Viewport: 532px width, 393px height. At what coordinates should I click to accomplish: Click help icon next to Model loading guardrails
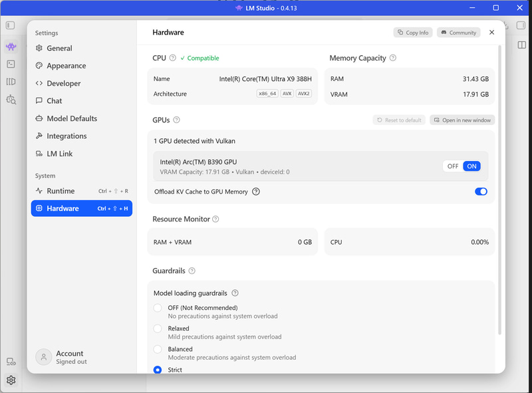point(235,293)
